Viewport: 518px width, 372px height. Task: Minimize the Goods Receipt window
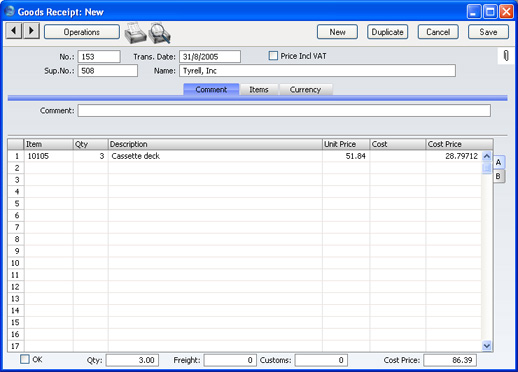474,12
